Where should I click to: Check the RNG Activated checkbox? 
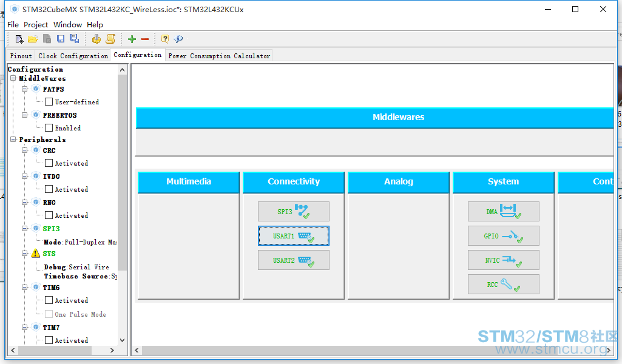click(x=49, y=215)
